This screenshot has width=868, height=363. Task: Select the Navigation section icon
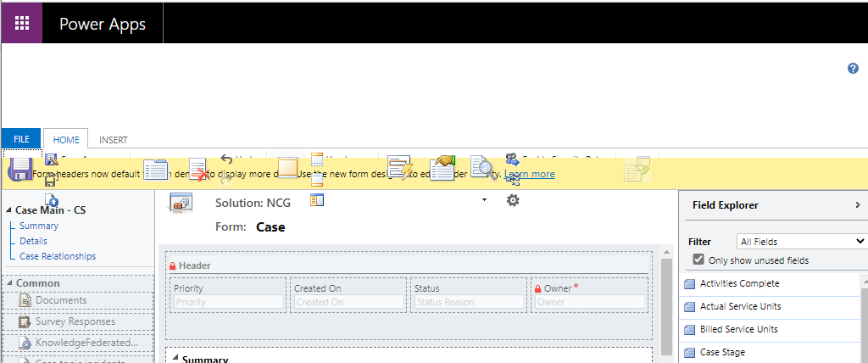(x=317, y=200)
